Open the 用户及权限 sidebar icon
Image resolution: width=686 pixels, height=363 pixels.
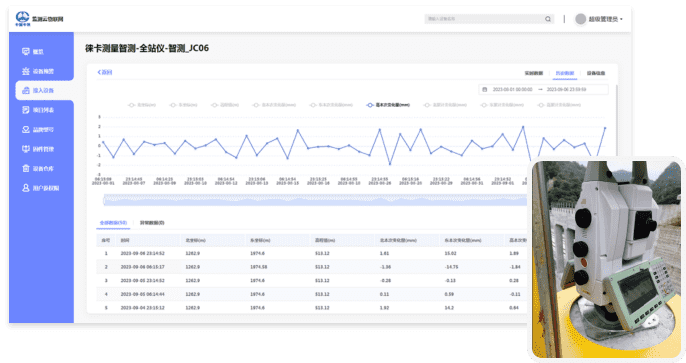coord(26,188)
